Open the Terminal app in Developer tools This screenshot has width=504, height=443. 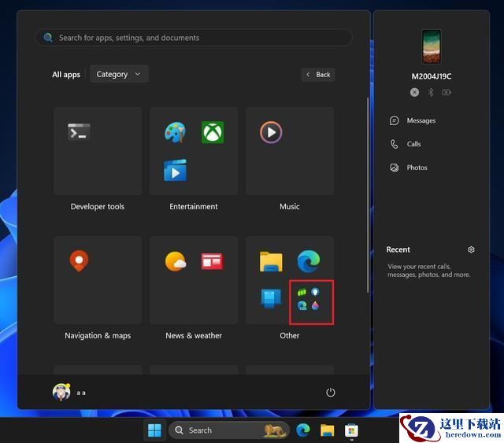(x=79, y=131)
